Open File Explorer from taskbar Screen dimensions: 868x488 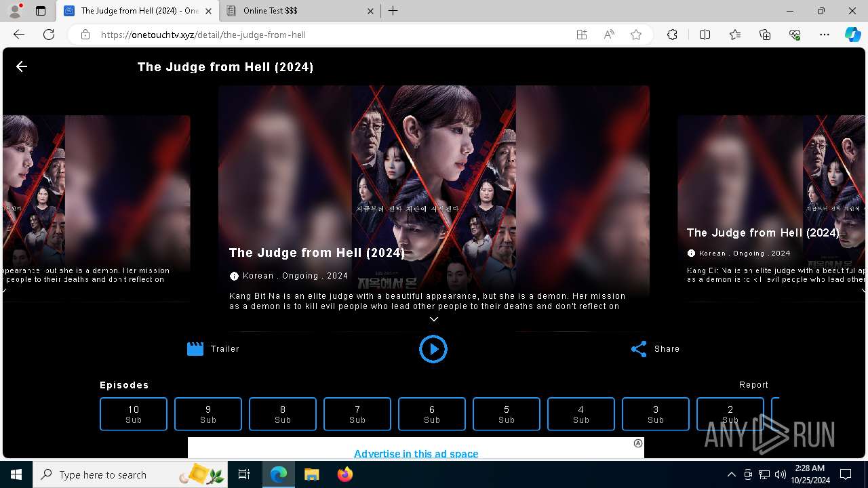tap(311, 474)
